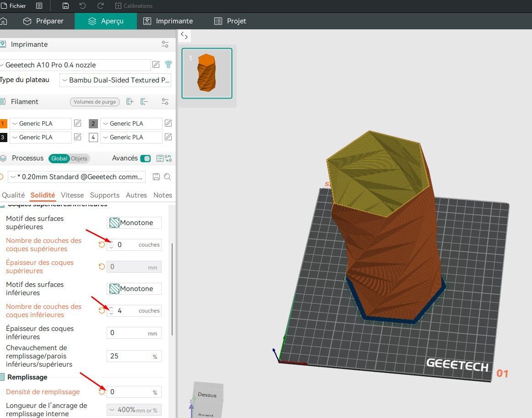Reset the infill density value
The width and height of the screenshot is (532, 418).
pos(102,392)
